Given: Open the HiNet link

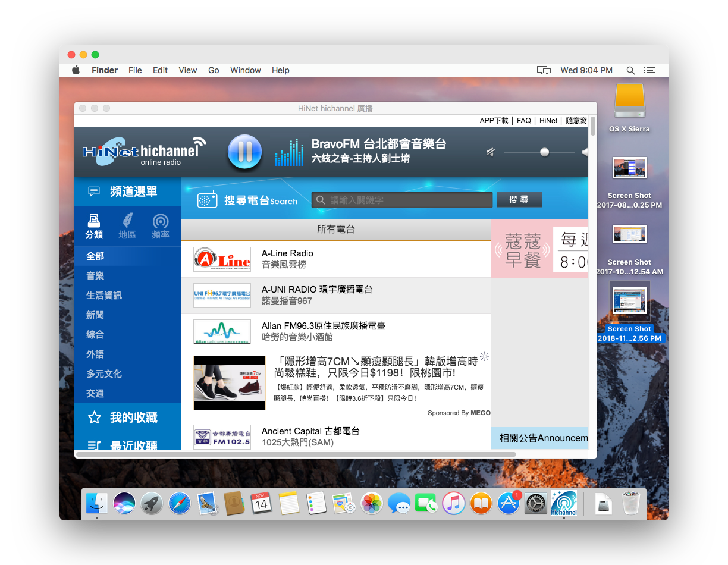Looking at the screenshot, I should 548,120.
